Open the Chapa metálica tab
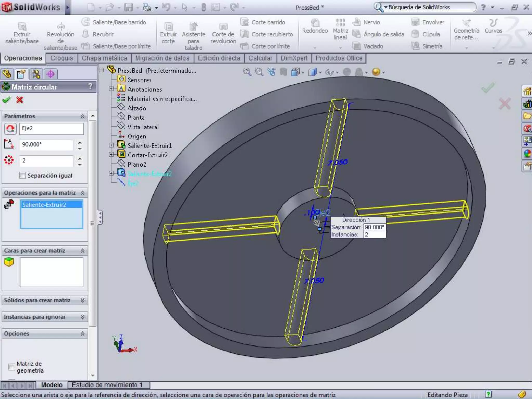This screenshot has width=532, height=399. pyautogui.click(x=104, y=58)
